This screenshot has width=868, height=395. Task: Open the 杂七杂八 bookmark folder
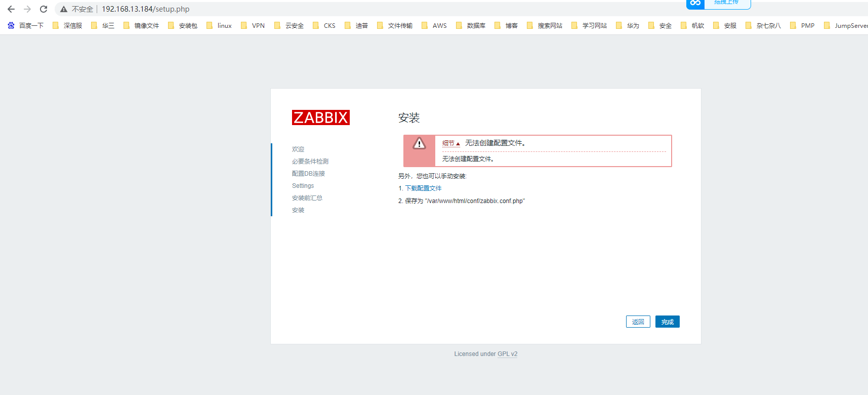pos(763,25)
